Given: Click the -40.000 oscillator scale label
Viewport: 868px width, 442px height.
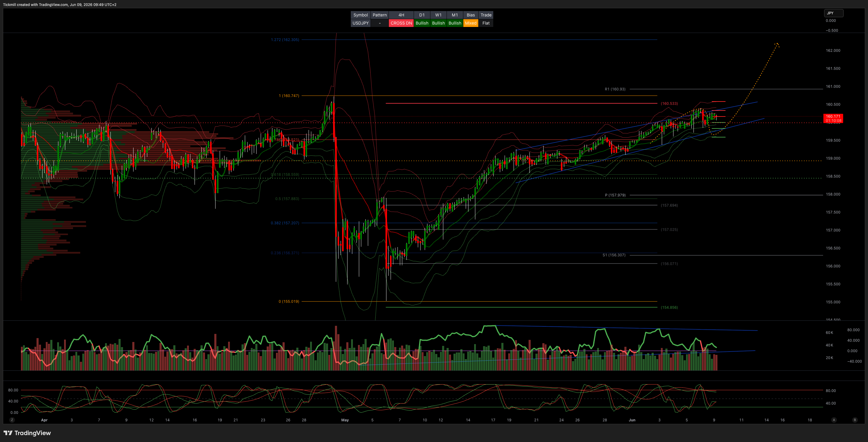Looking at the screenshot, I should pos(855,361).
